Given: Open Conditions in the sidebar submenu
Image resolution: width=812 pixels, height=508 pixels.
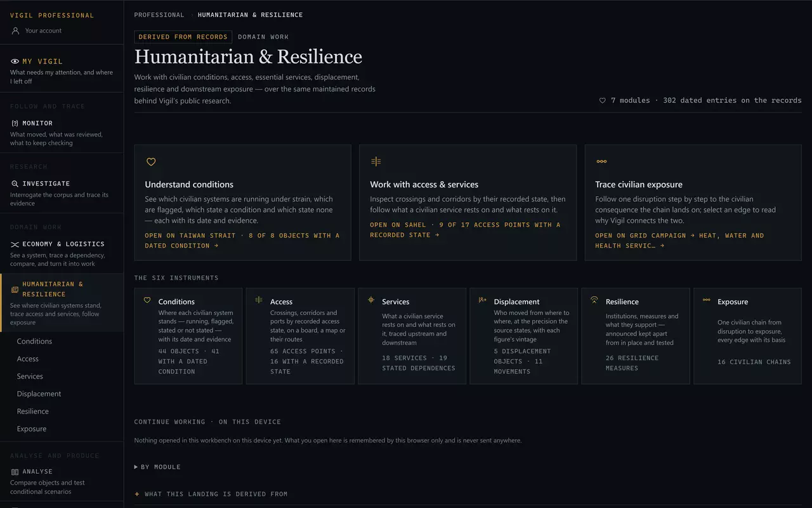Looking at the screenshot, I should pos(34,342).
